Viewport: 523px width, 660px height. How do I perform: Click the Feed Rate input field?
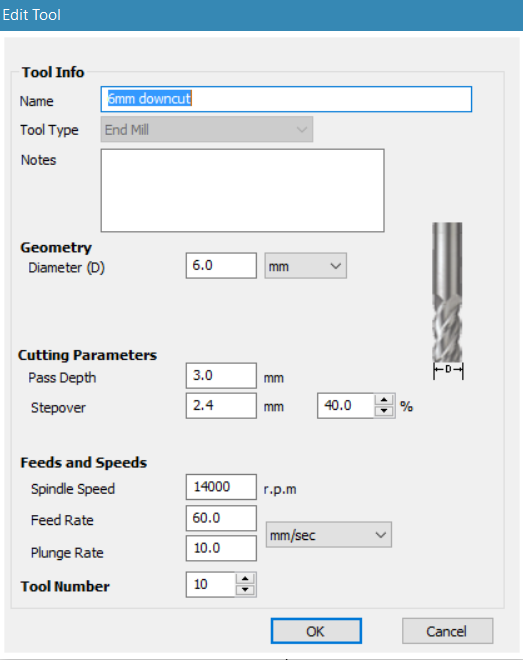click(x=221, y=518)
